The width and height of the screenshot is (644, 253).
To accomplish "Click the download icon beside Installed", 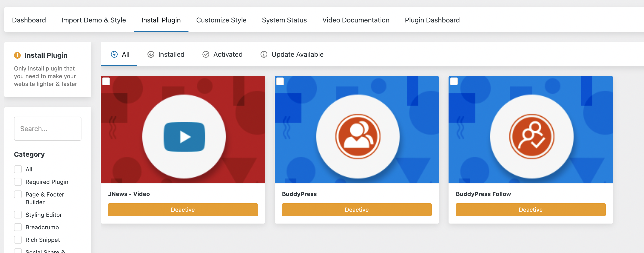I will pos(151,54).
